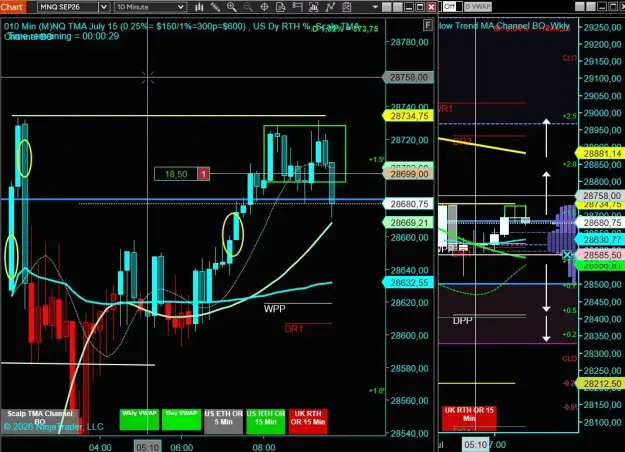Click the 28632,55 cyan price marker
Viewport: 625px width, 452px height.
[408, 283]
